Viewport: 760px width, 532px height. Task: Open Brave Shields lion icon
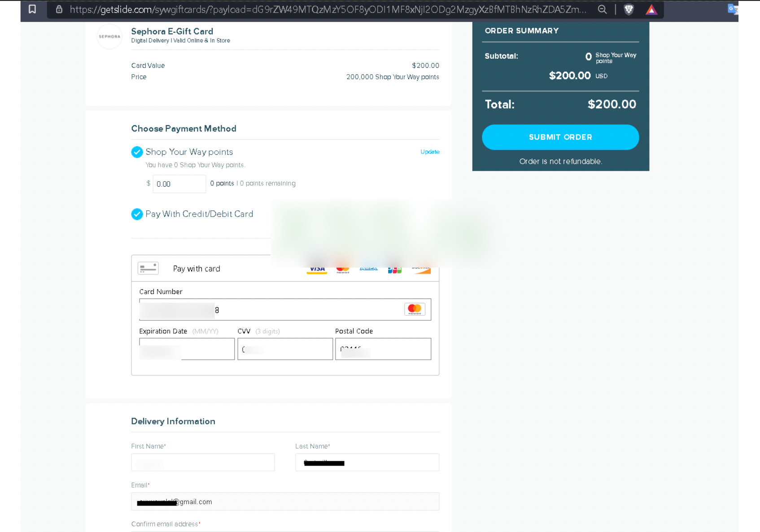click(x=629, y=9)
